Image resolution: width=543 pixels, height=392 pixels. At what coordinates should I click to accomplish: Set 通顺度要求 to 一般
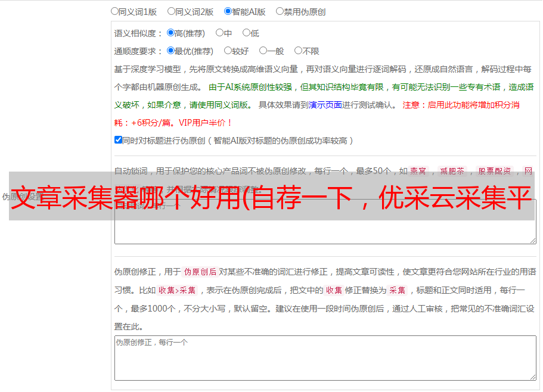tap(263, 51)
